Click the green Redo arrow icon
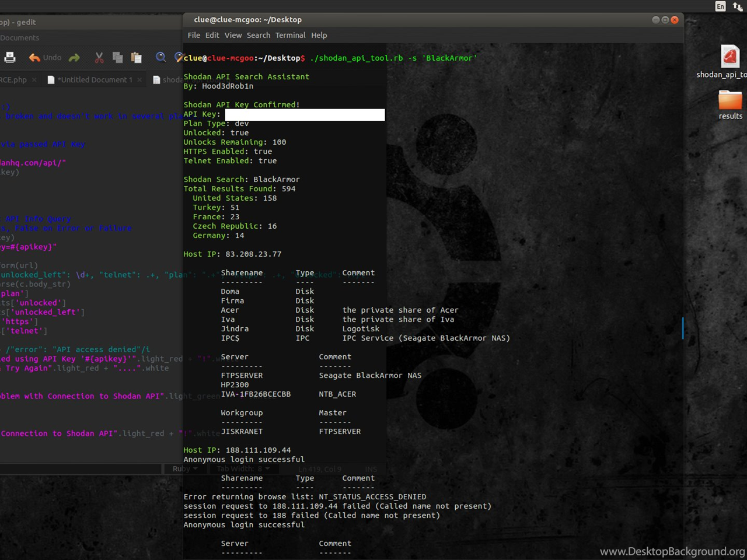Viewport: 747px width, 560px height. (74, 57)
